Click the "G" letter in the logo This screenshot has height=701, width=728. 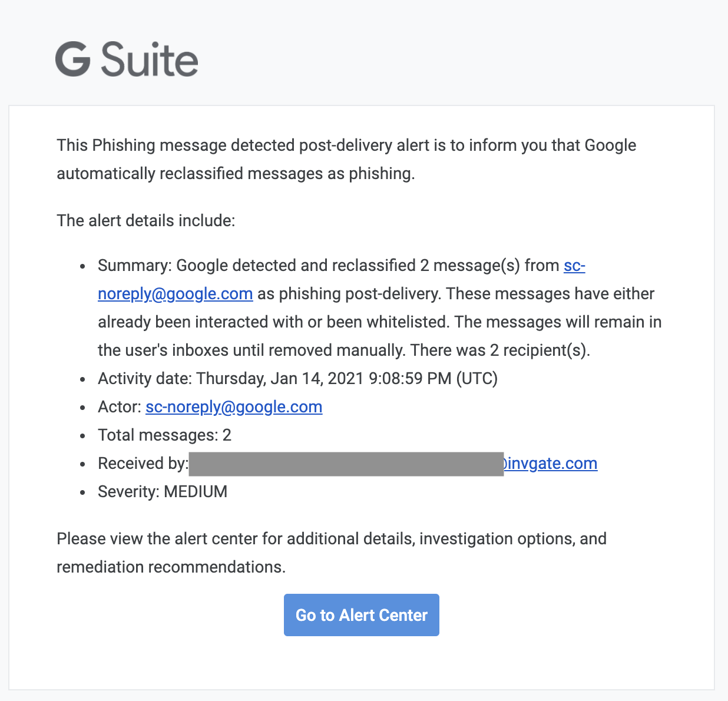click(72, 59)
